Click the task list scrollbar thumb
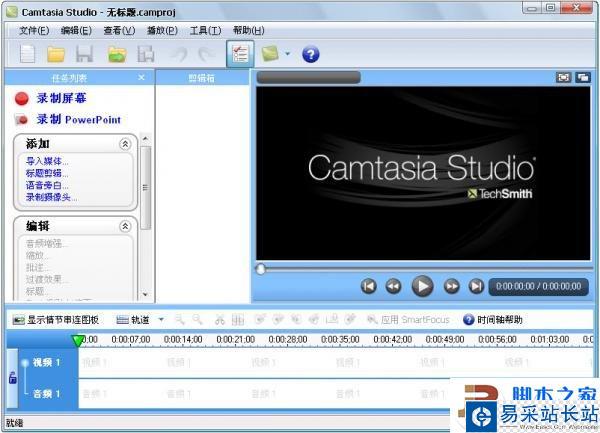Image resolution: width=600 pixels, height=433 pixels. 145,187
